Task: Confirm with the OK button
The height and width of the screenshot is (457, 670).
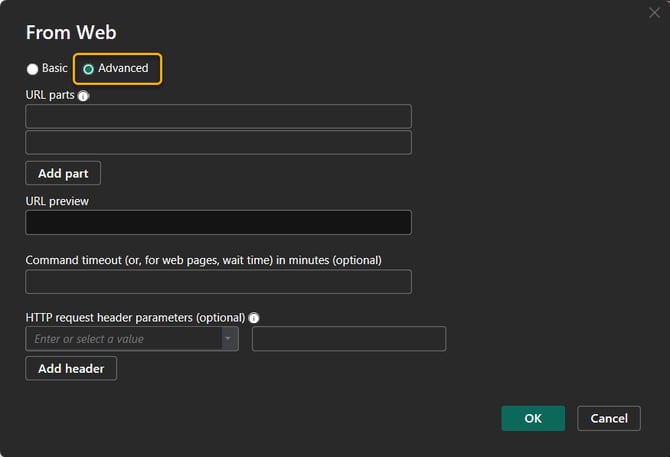Action: tap(533, 418)
